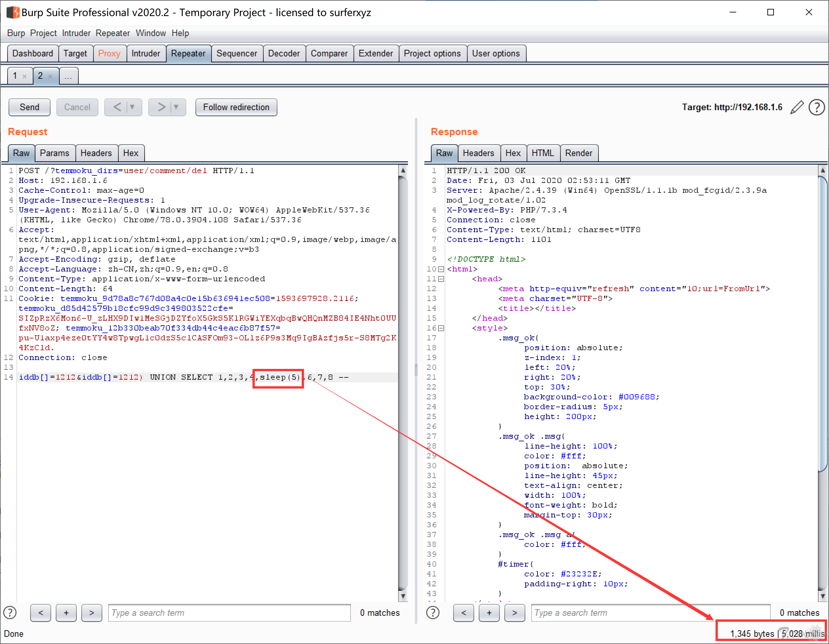829x644 pixels.
Task: Open the back history dropdown arrow
Action: tap(132, 108)
